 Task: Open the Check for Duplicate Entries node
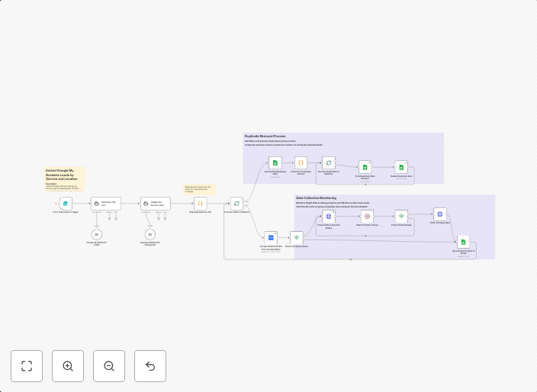[301, 163]
